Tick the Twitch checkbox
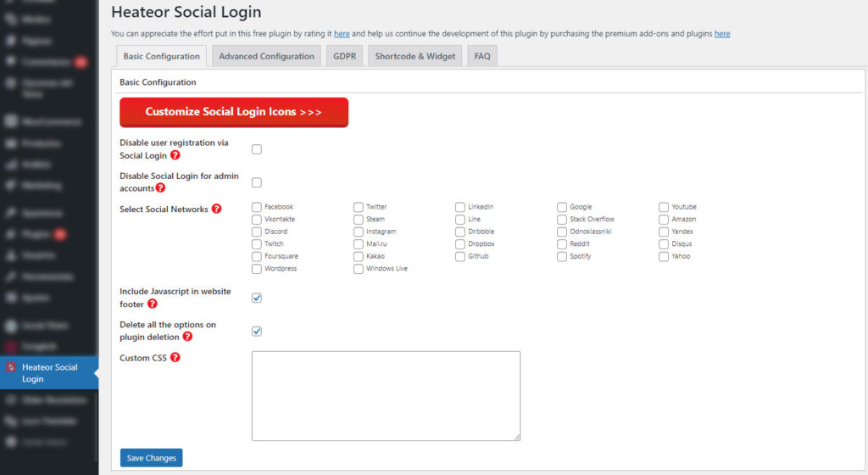868x475 pixels. (256, 244)
